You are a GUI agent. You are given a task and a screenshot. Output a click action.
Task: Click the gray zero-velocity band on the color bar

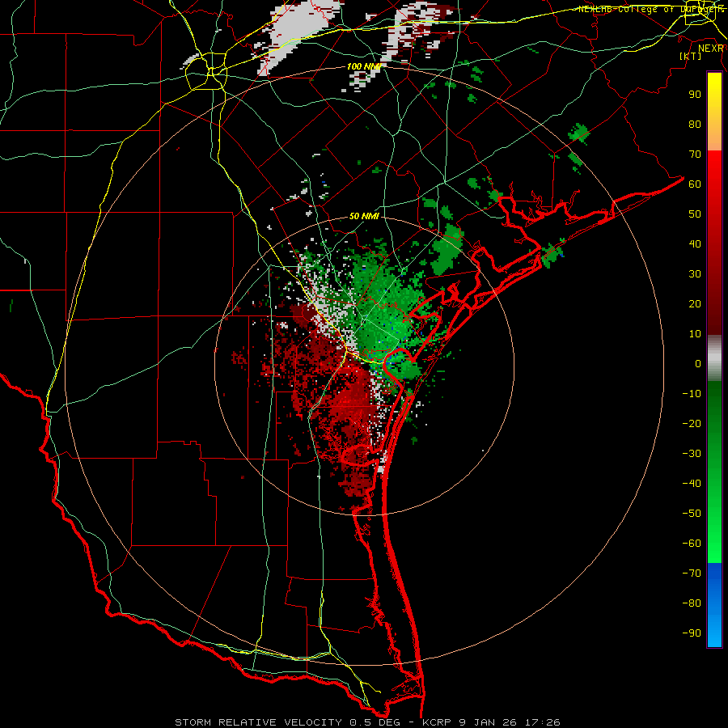coord(714,358)
